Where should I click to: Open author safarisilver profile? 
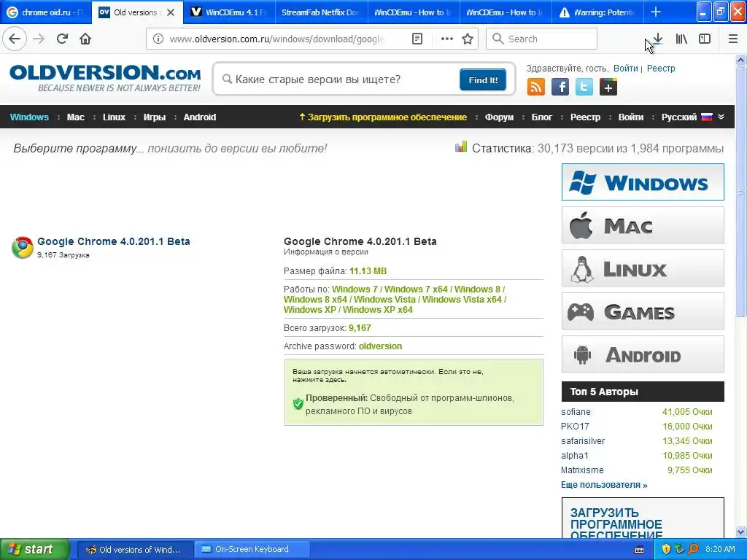tap(583, 441)
